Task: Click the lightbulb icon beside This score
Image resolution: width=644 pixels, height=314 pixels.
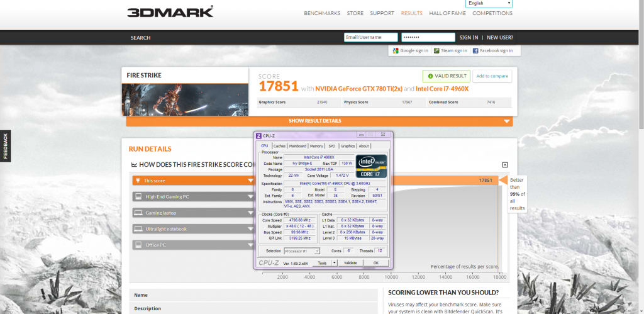Action: click(x=138, y=181)
